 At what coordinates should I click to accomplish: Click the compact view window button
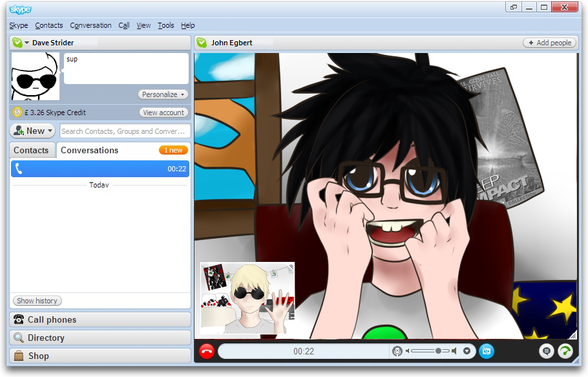[x=514, y=7]
